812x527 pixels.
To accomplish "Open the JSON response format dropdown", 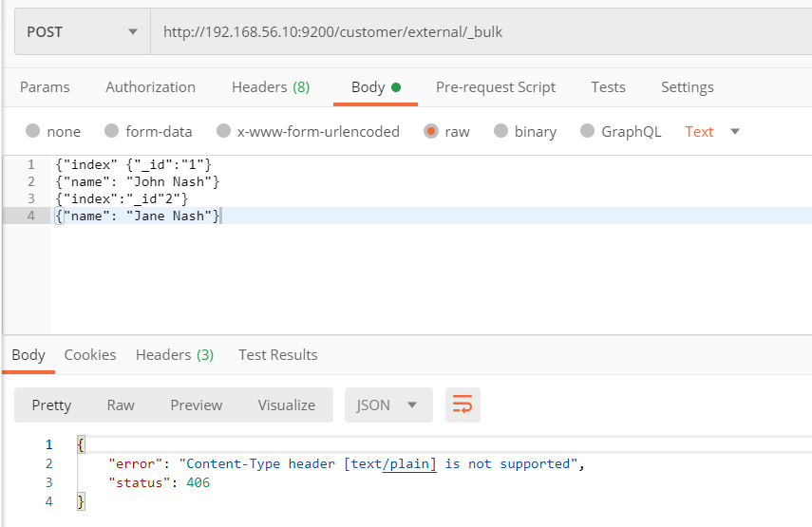I will (x=388, y=405).
